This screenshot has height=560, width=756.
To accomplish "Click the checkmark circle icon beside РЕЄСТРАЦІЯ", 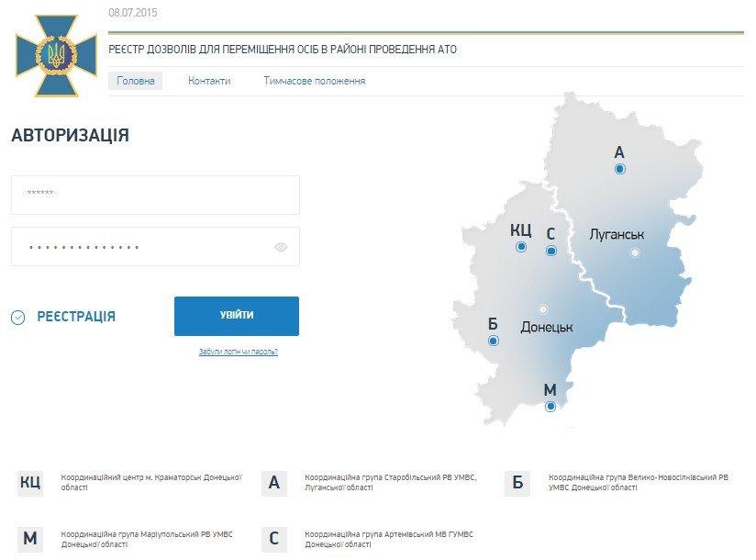I will [17, 318].
